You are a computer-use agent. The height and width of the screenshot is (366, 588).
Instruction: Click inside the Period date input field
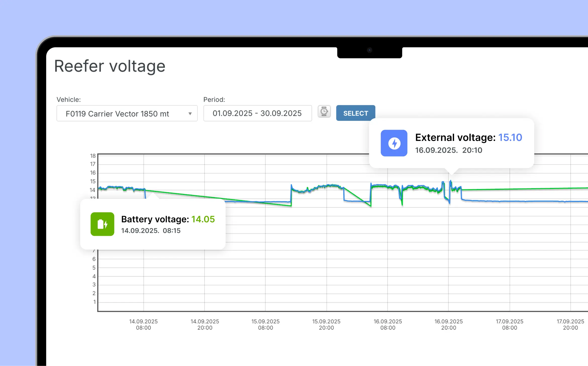257,113
